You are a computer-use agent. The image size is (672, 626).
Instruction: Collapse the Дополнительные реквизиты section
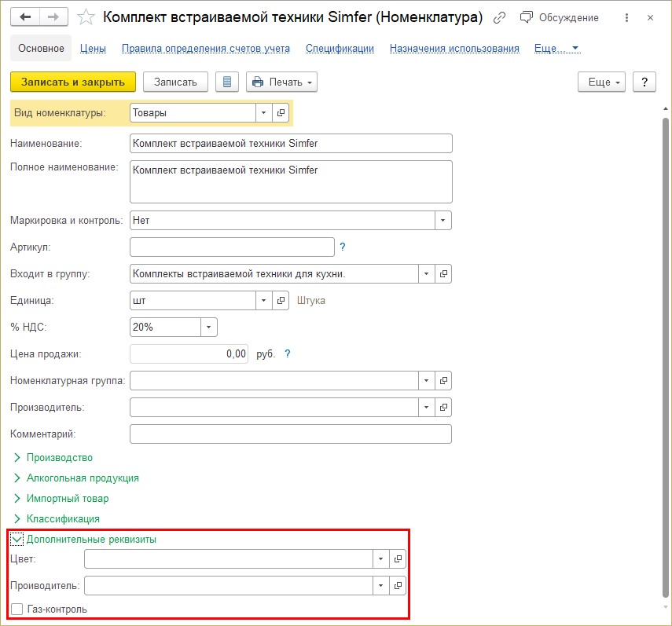point(17,540)
